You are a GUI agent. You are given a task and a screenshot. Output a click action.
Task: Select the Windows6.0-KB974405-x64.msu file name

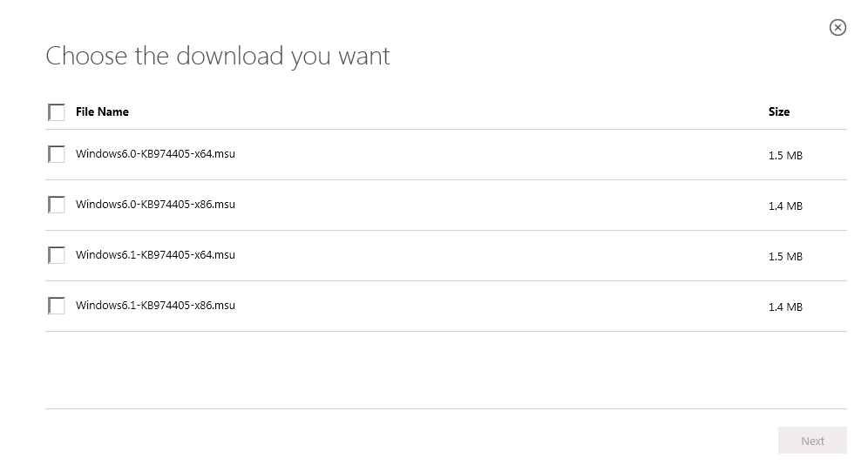pyautogui.click(x=155, y=154)
